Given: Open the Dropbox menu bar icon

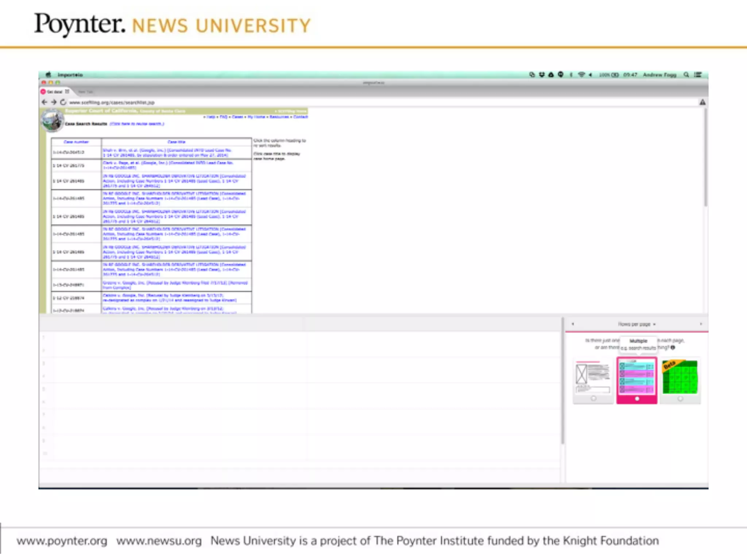Looking at the screenshot, I should pyautogui.click(x=542, y=75).
